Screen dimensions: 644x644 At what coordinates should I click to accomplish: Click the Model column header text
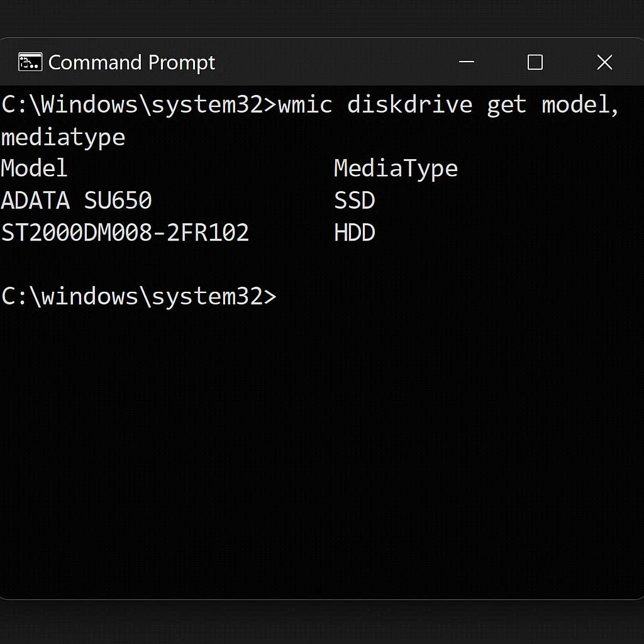click(x=34, y=169)
